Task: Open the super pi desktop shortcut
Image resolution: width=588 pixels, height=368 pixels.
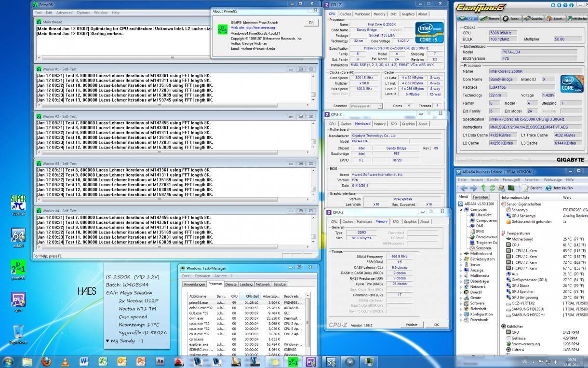Action: click(x=18, y=205)
